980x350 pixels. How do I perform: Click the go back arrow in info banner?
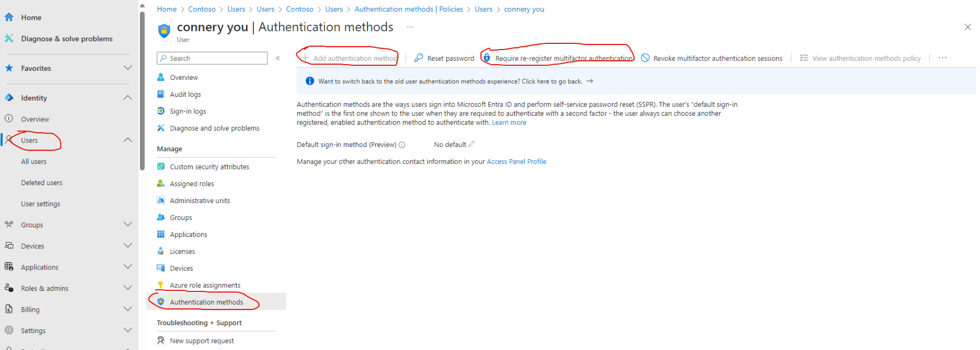[x=589, y=81]
